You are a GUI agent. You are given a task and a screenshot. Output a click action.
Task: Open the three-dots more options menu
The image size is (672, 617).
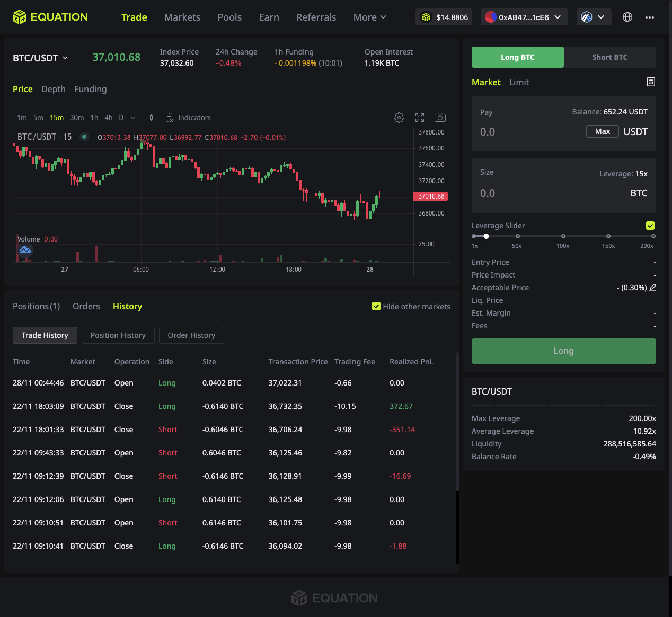tap(650, 17)
